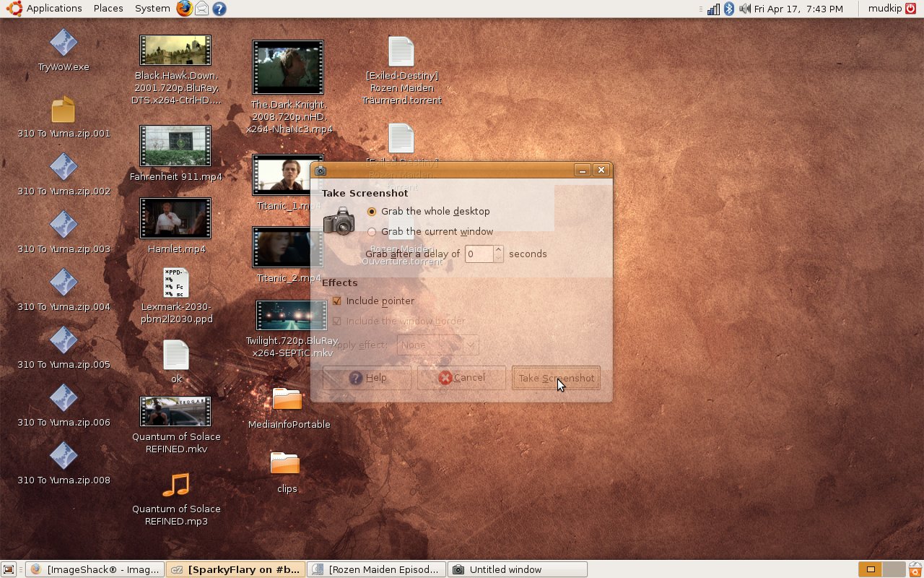Increase the delay seconds spinner

(498, 250)
